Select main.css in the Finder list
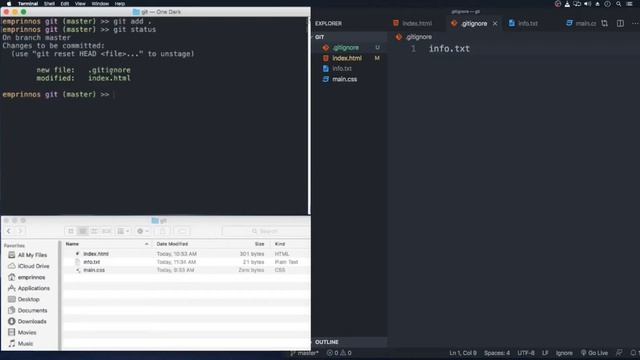 tap(186, 270)
